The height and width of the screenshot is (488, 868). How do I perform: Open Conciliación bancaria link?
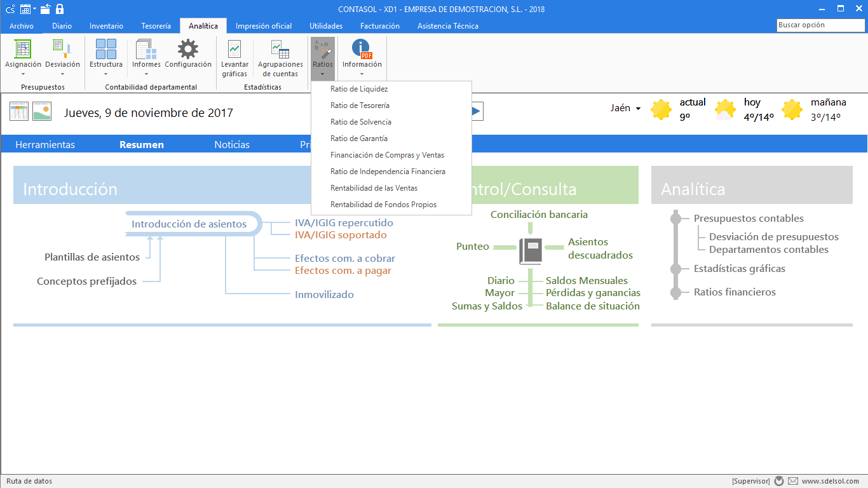(539, 215)
